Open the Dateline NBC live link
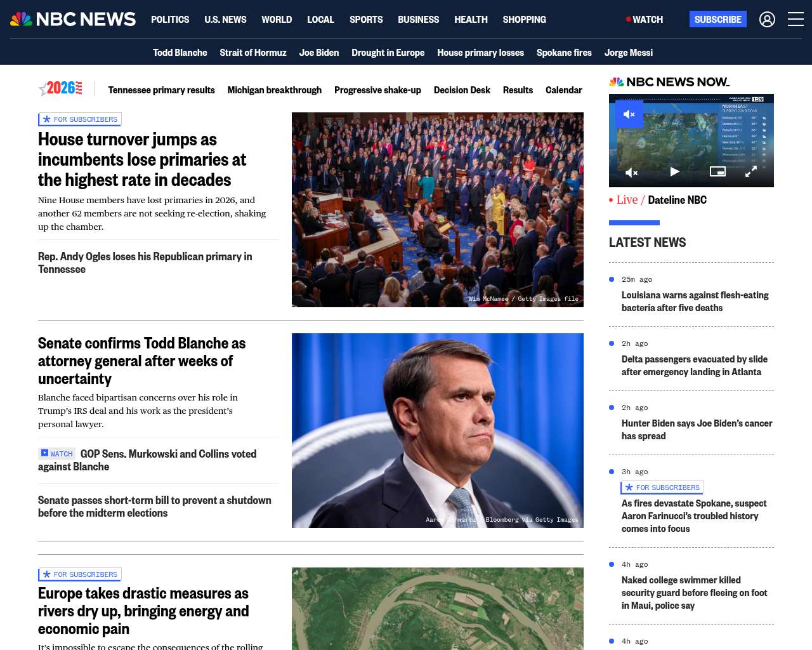 [677, 200]
